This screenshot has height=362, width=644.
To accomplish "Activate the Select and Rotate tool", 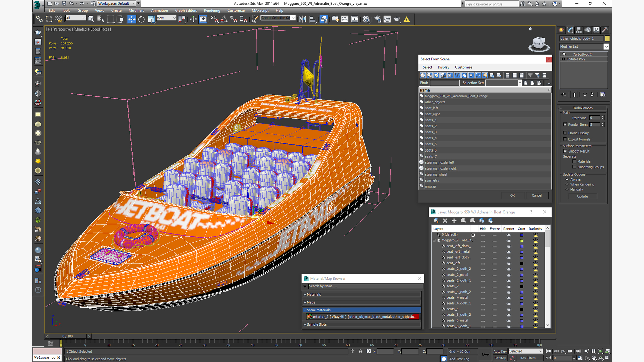I will click(x=141, y=19).
